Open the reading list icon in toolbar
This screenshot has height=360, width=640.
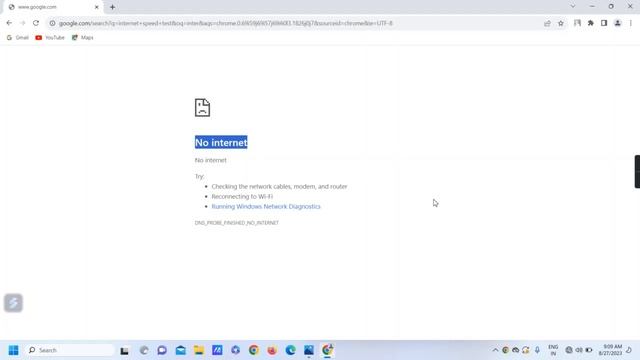click(577, 23)
